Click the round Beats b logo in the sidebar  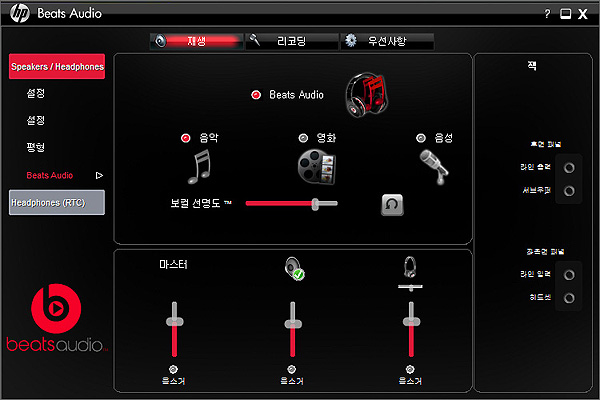click(56, 309)
